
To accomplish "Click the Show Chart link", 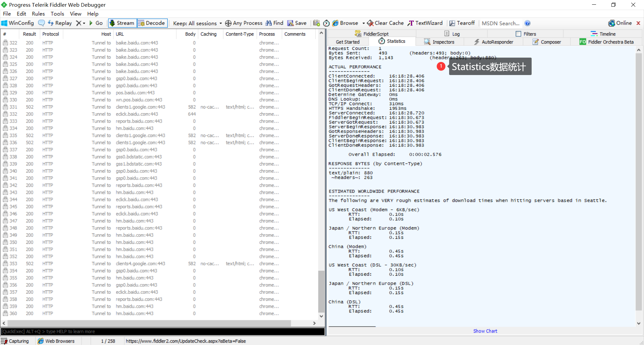I will coord(485,331).
